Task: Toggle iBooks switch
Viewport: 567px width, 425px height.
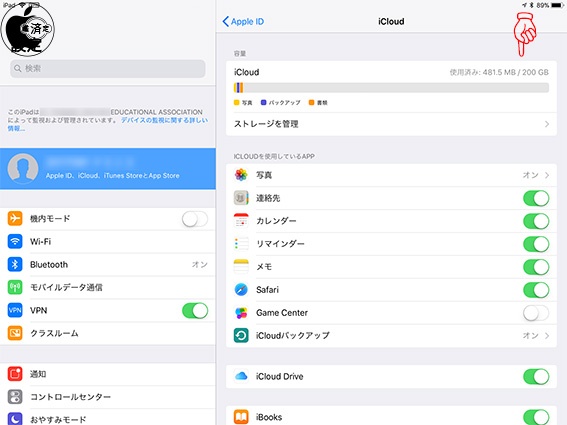Action: point(536,417)
